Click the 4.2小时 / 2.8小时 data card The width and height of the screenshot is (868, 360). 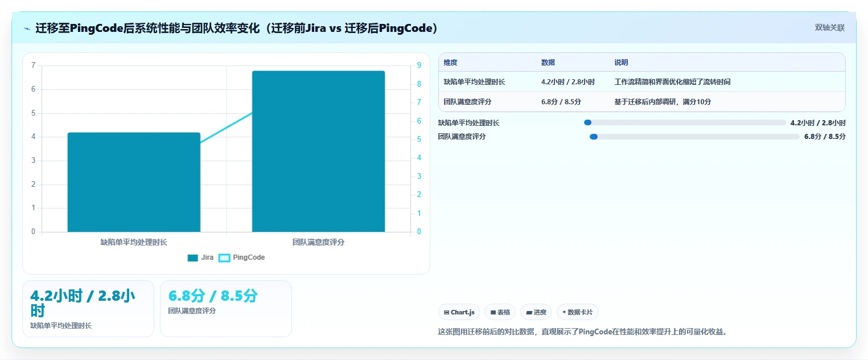pyautogui.click(x=88, y=309)
